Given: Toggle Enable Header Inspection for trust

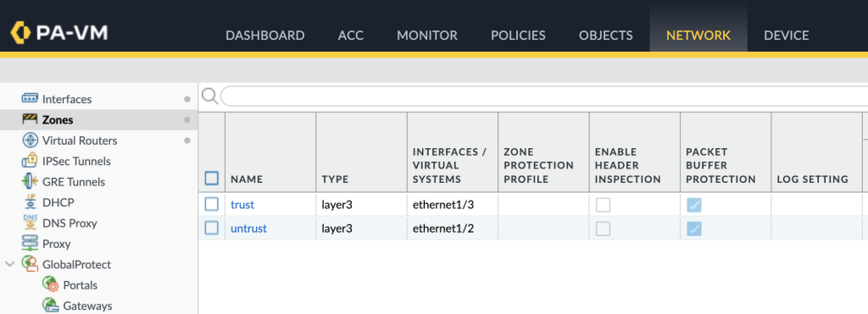Looking at the screenshot, I should [603, 205].
